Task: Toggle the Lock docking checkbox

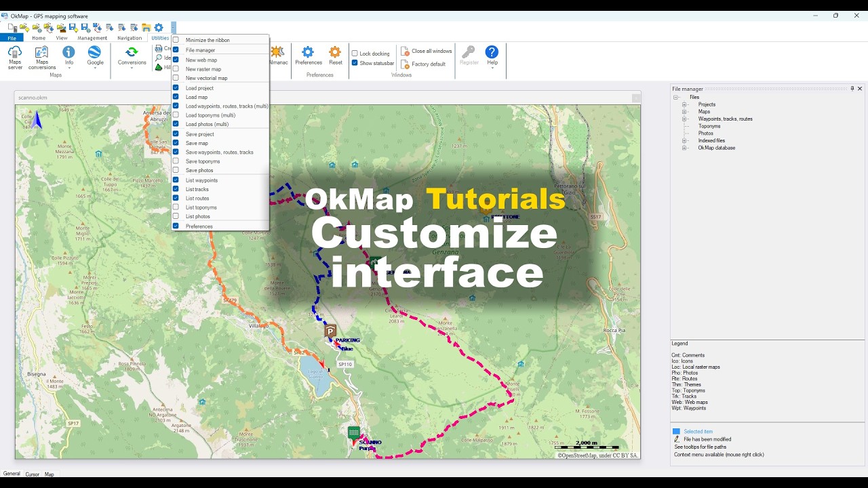Action: click(355, 54)
